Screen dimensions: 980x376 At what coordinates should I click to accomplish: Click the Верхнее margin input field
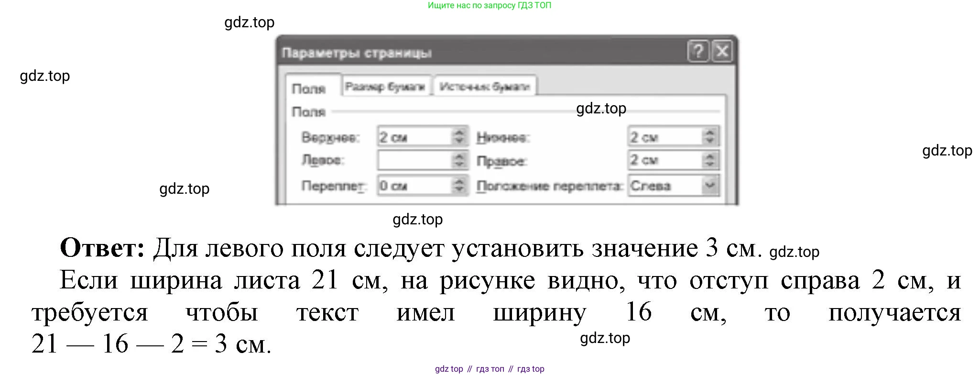point(414,137)
